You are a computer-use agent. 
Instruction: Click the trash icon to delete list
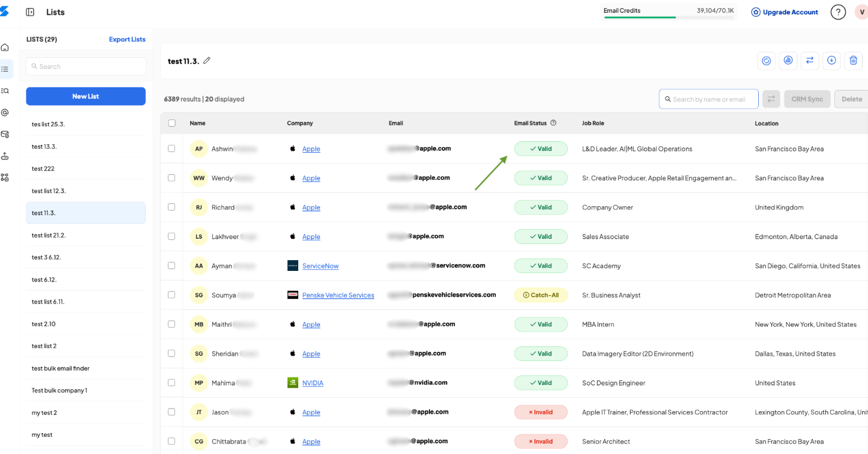[854, 60]
